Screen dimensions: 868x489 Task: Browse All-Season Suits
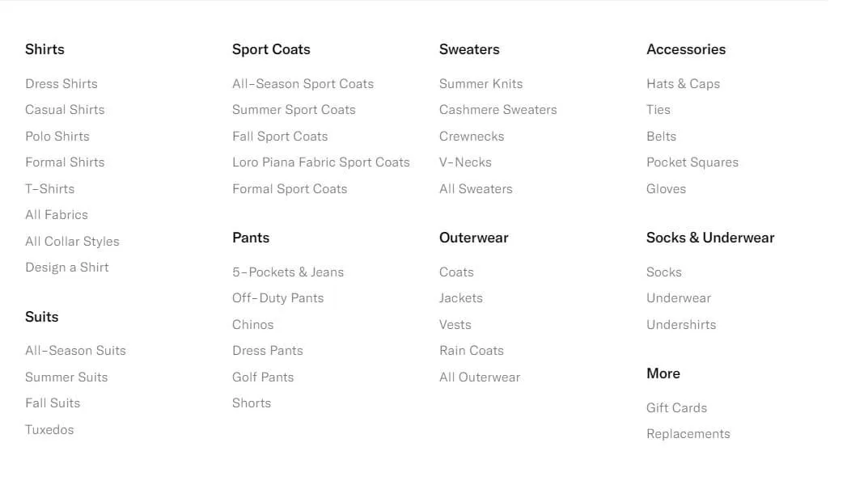coord(75,350)
